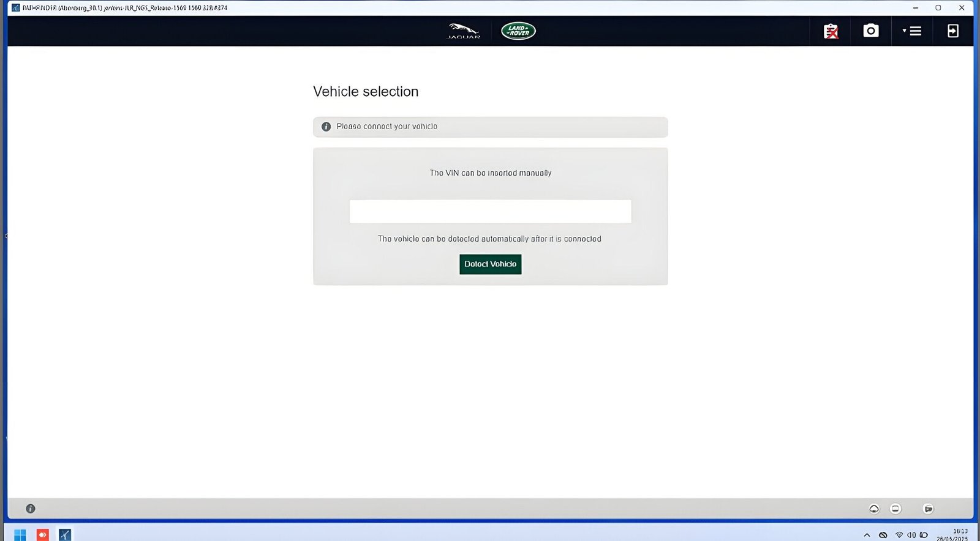Click the device connection icon in footer
This screenshot has width=980, height=541.
click(x=895, y=509)
